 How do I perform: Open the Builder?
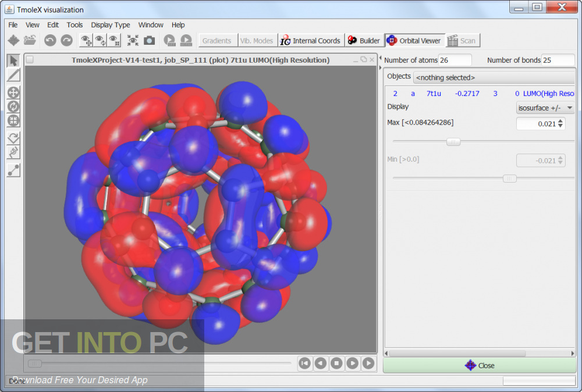[x=364, y=41]
